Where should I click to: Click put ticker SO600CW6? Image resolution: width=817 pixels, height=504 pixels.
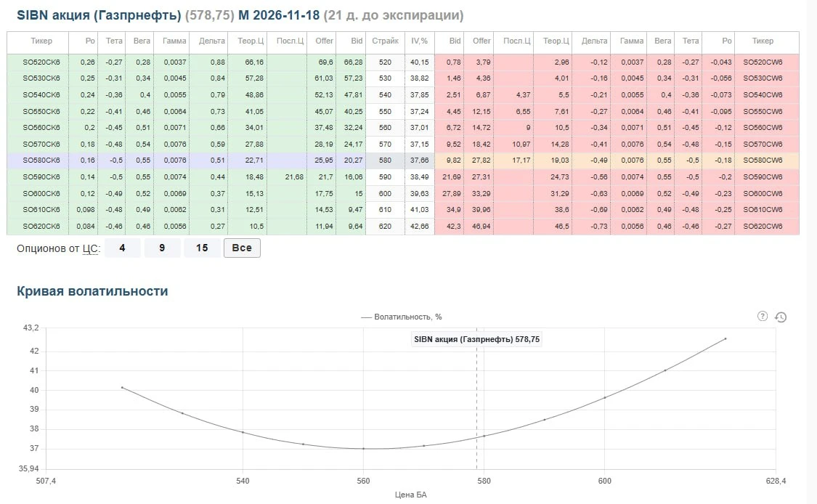point(763,193)
